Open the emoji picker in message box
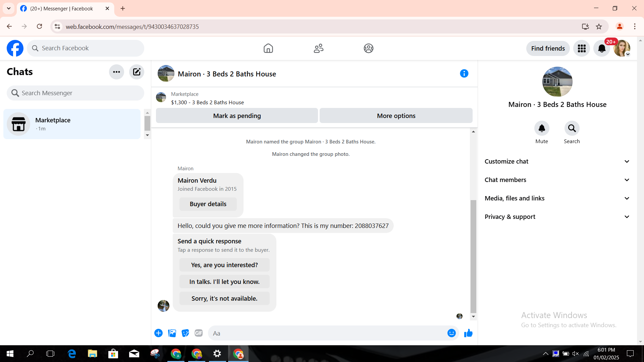Viewport: 644px width, 362px height. point(451,333)
